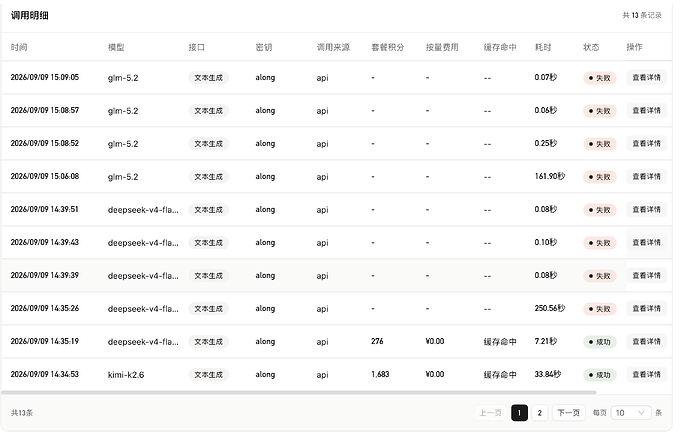
Task: Click the 成功 status badge for kimi-k2.6
Action: (599, 375)
